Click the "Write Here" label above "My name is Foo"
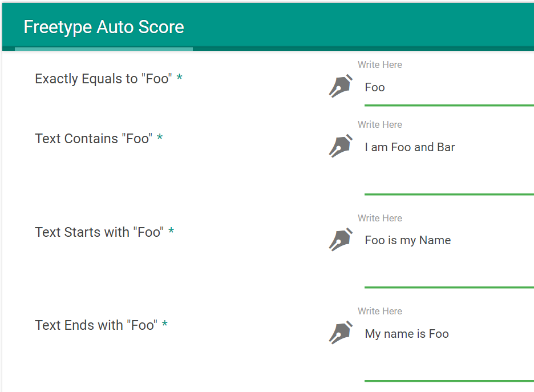The height and width of the screenshot is (392, 534). click(x=380, y=311)
